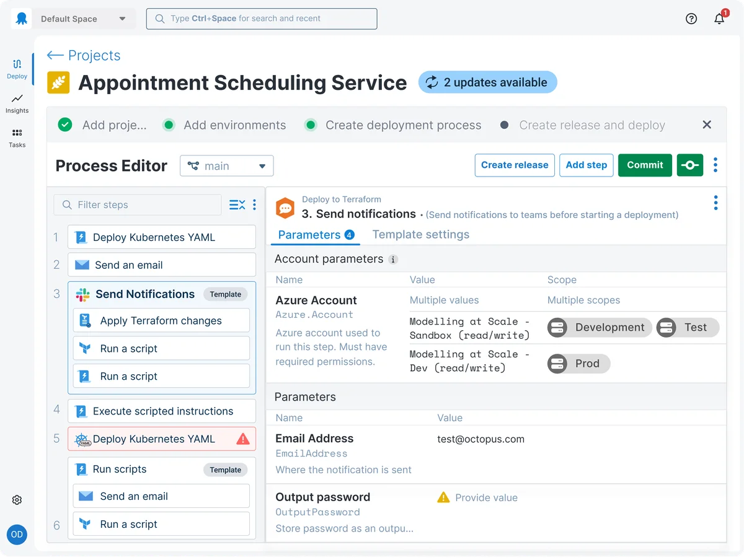Click the 2 updates available badge
The width and height of the screenshot is (744, 560).
click(488, 82)
